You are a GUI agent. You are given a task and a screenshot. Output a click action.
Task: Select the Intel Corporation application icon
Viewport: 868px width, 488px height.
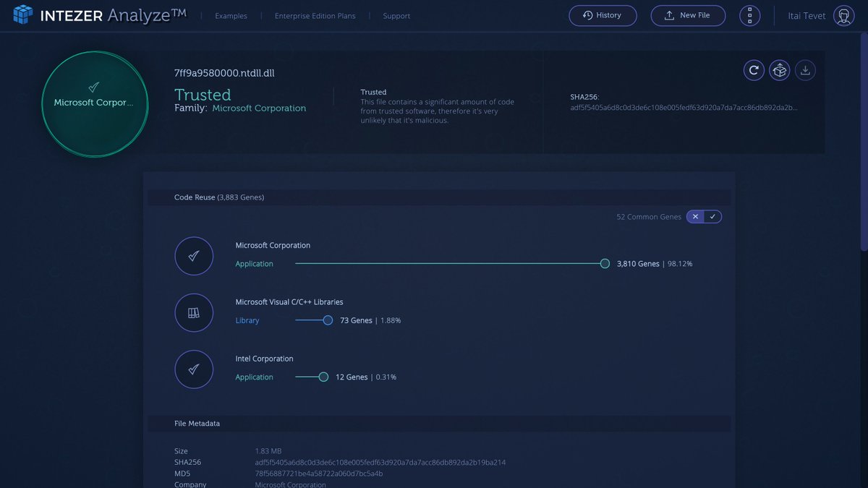[194, 369]
